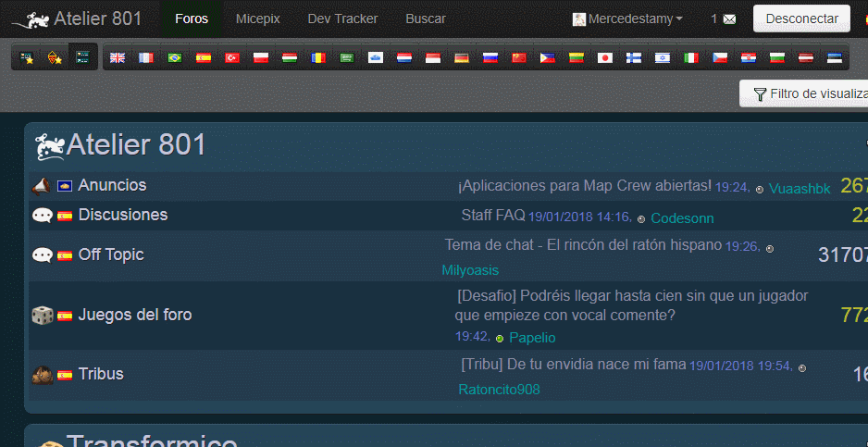Open the Micepix tab
The width and height of the screenshot is (868, 447).
coord(258,19)
